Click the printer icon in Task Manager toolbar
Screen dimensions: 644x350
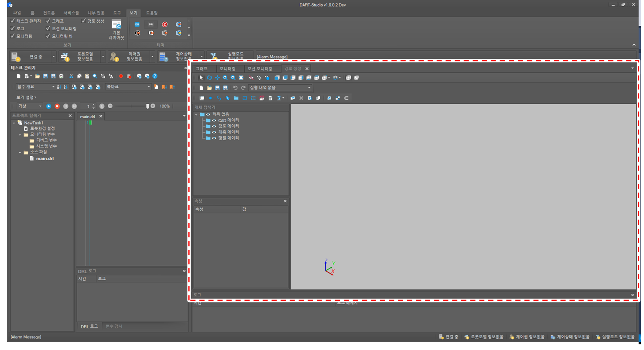pyautogui.click(x=61, y=76)
